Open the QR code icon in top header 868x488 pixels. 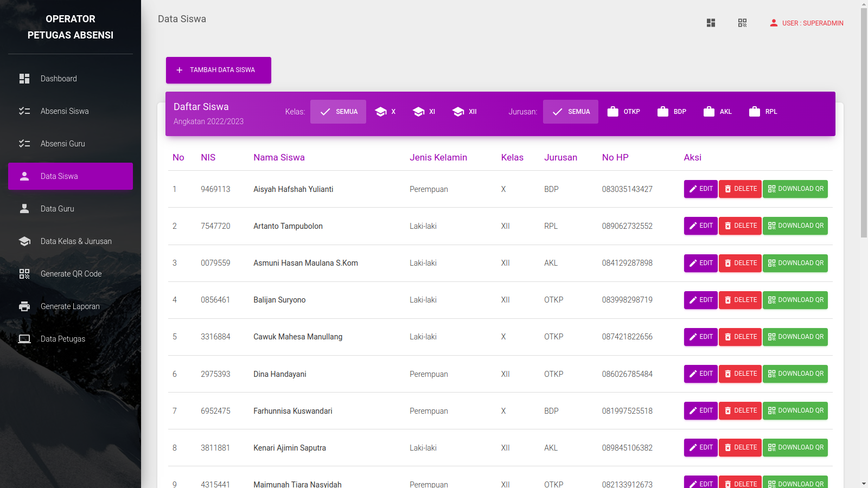point(742,23)
